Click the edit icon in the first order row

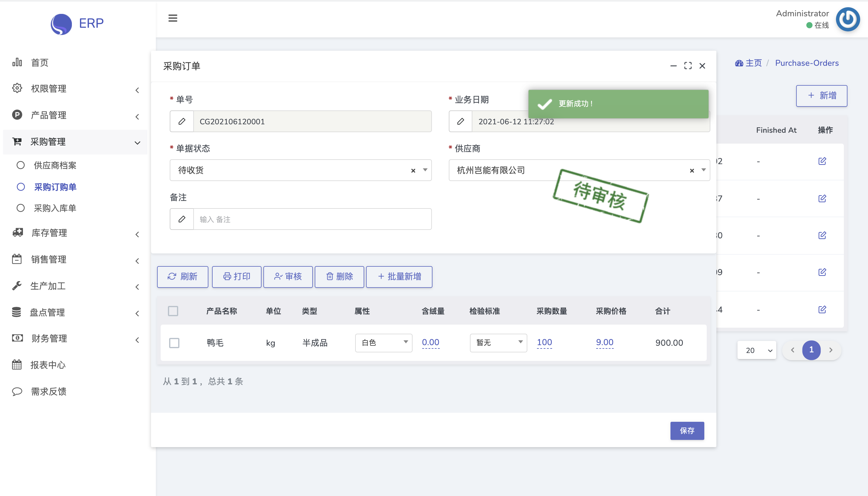822,161
